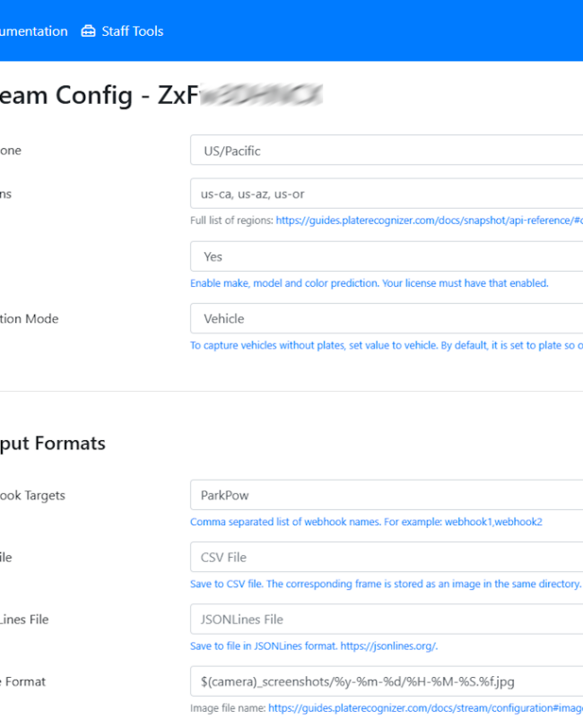This screenshot has height=728, width=583.
Task: Click the Save to CSV file help text
Action: click(x=386, y=584)
